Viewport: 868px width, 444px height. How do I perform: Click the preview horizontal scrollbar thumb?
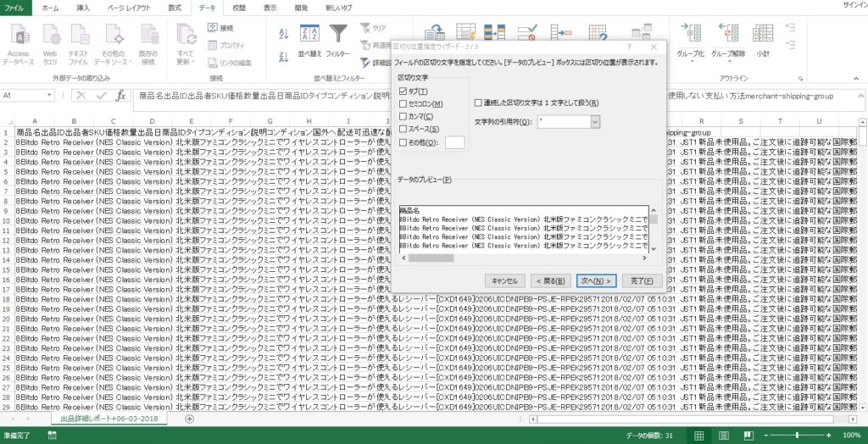(431, 258)
